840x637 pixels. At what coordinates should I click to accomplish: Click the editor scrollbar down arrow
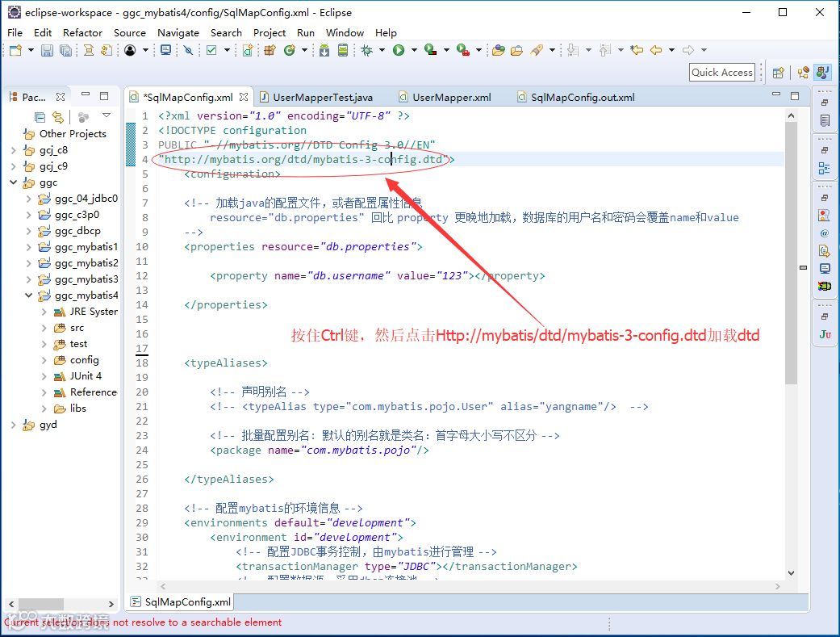pyautogui.click(x=792, y=572)
